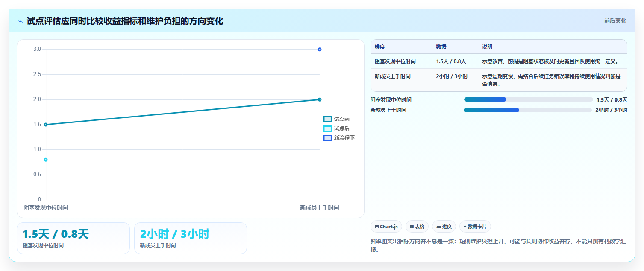The height and width of the screenshot is (271, 644).
Task: Click the 斜率图突出指标方向 summary paragraph
Action: coord(499,245)
